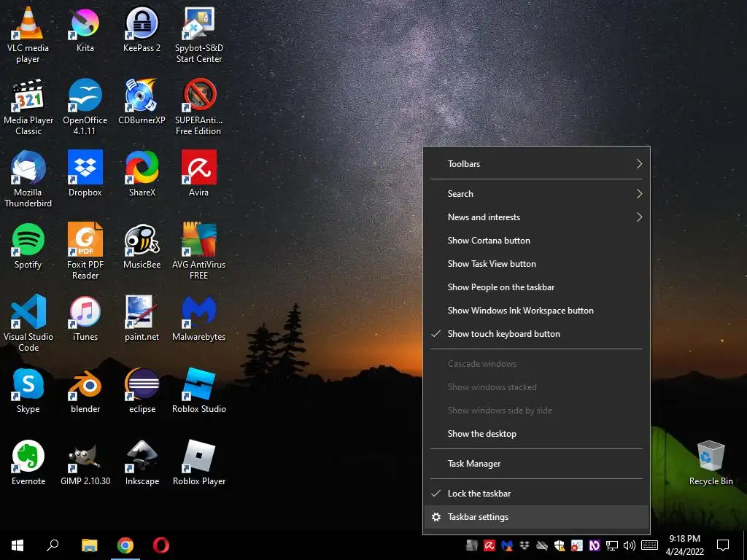Select the Spotify desktop icon
This screenshot has height=560, width=747.
28,246
